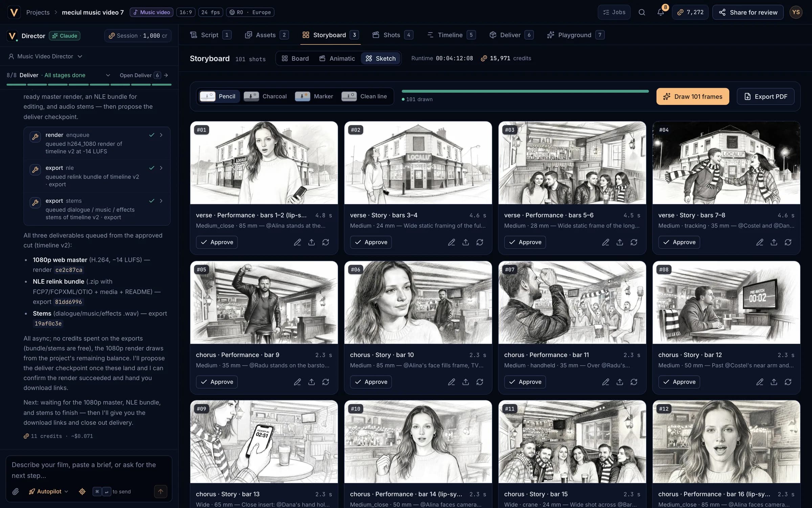This screenshot has height=508, width=812.
Task: Select the Clean line sketch style
Action: pos(365,96)
